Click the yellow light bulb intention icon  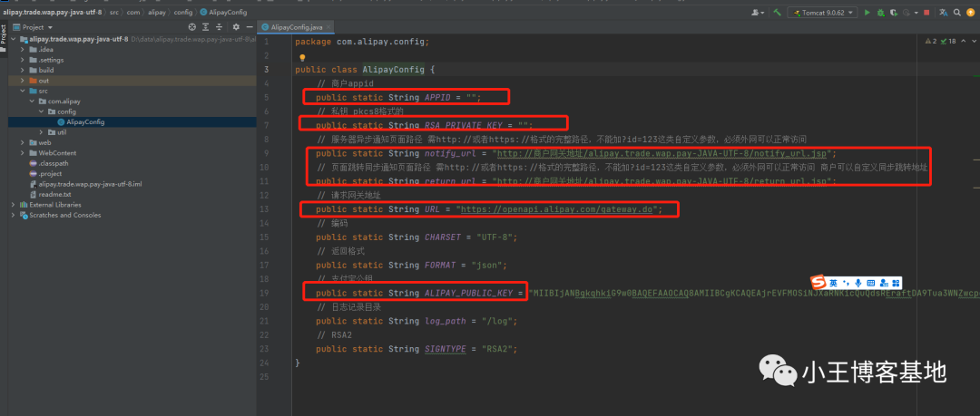coord(302,57)
